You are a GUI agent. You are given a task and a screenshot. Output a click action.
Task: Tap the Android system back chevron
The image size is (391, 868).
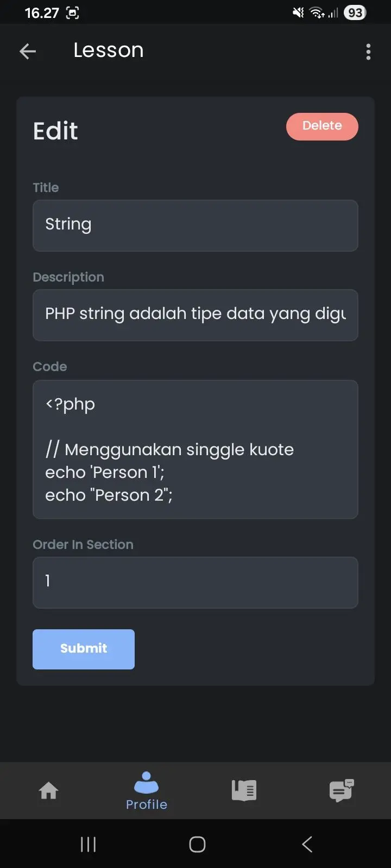pyautogui.click(x=307, y=844)
